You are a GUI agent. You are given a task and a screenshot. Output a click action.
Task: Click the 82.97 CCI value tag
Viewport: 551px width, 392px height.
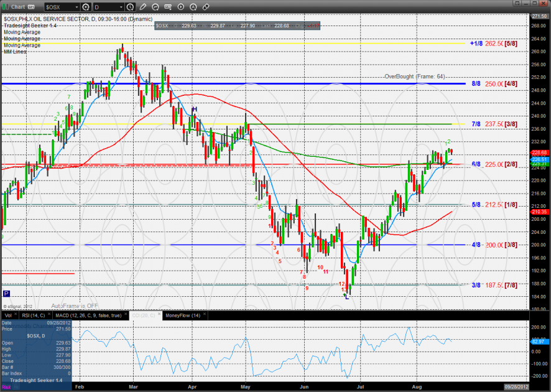pos(538,342)
